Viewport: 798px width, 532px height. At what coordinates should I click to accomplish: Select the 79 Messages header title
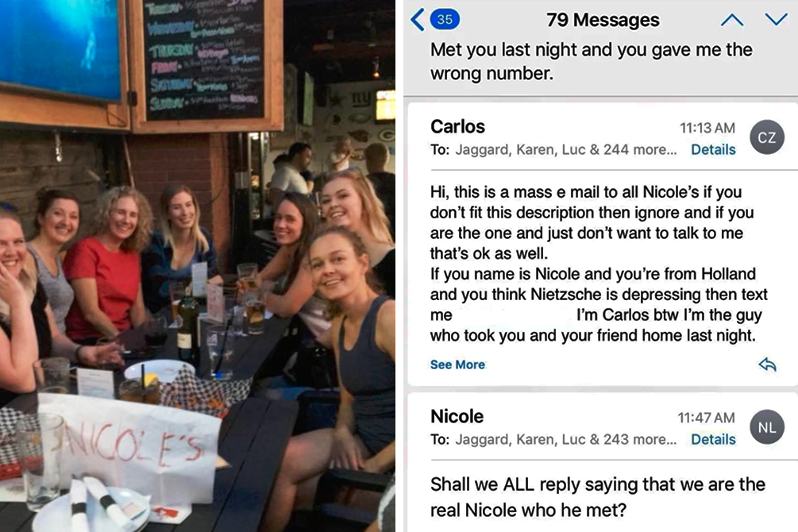(x=603, y=20)
